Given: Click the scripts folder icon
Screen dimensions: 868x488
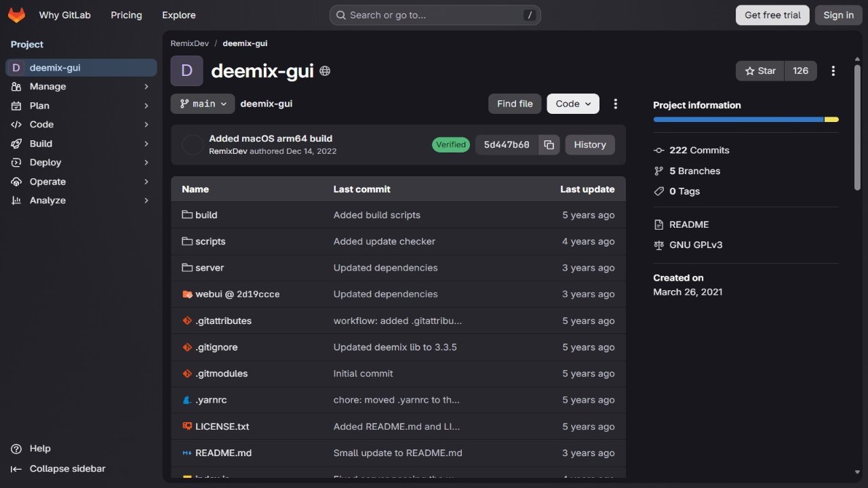Looking at the screenshot, I should click(x=187, y=241).
